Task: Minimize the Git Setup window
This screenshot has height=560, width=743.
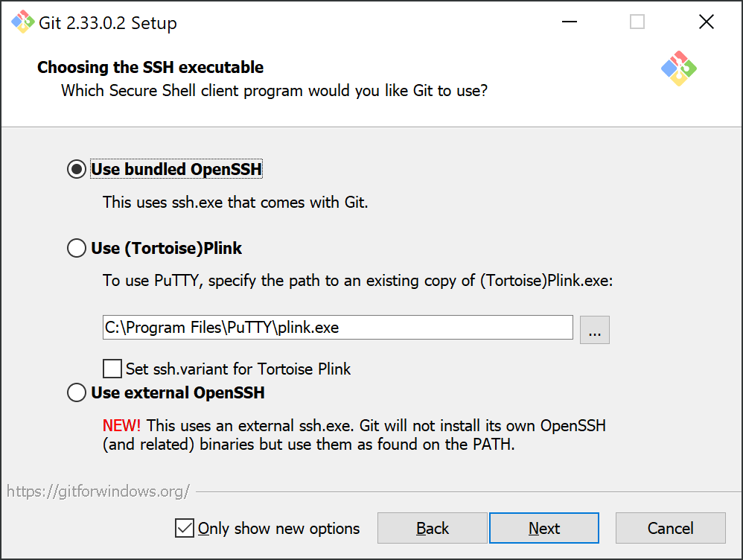Action: pyautogui.click(x=569, y=22)
